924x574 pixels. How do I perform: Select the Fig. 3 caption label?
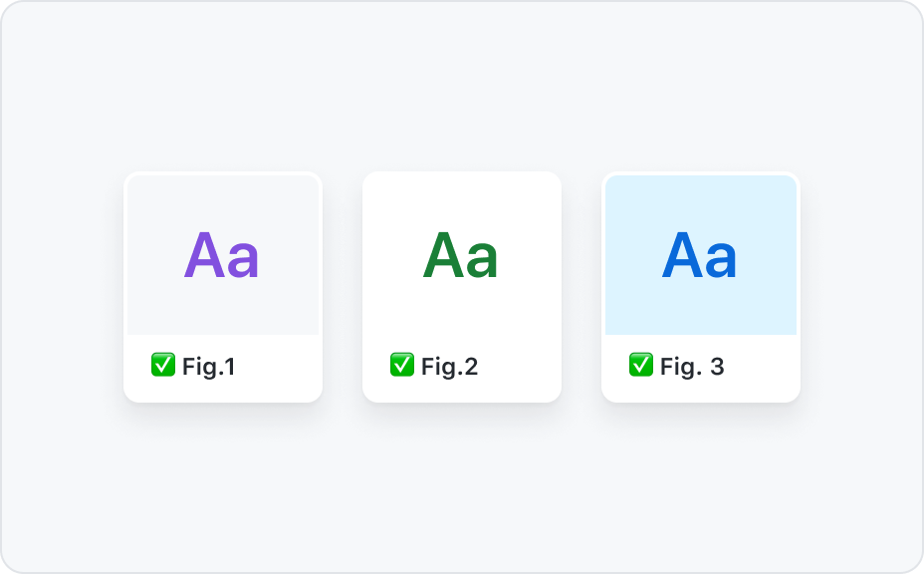click(x=692, y=367)
